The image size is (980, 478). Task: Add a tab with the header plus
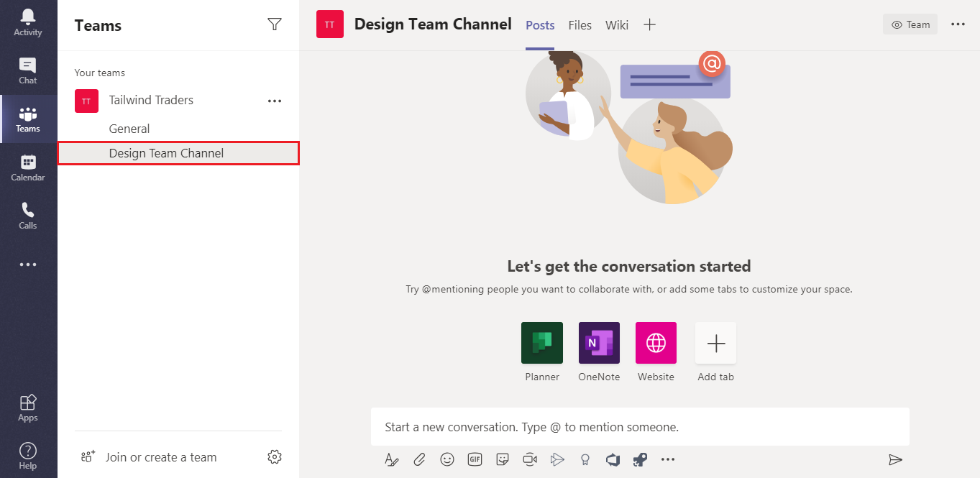(649, 24)
